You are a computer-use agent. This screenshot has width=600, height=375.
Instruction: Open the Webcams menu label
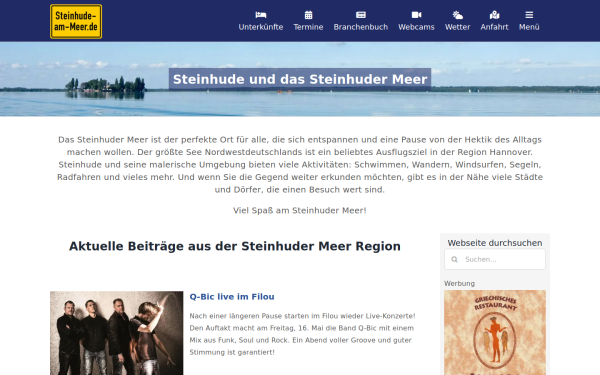416,27
